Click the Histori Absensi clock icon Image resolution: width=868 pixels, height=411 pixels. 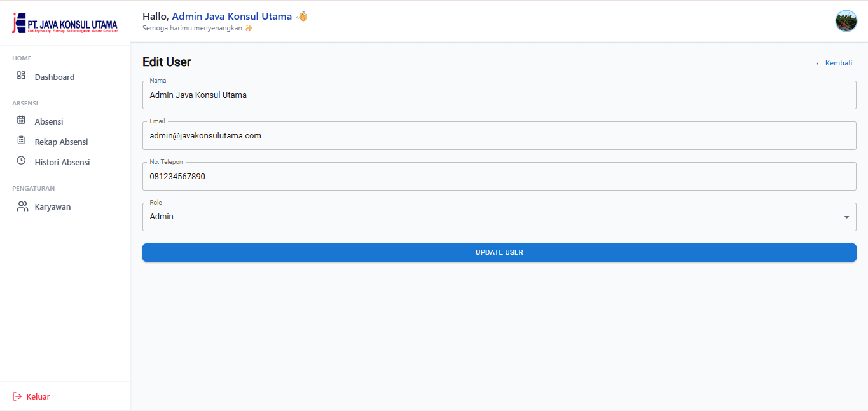[22, 161]
